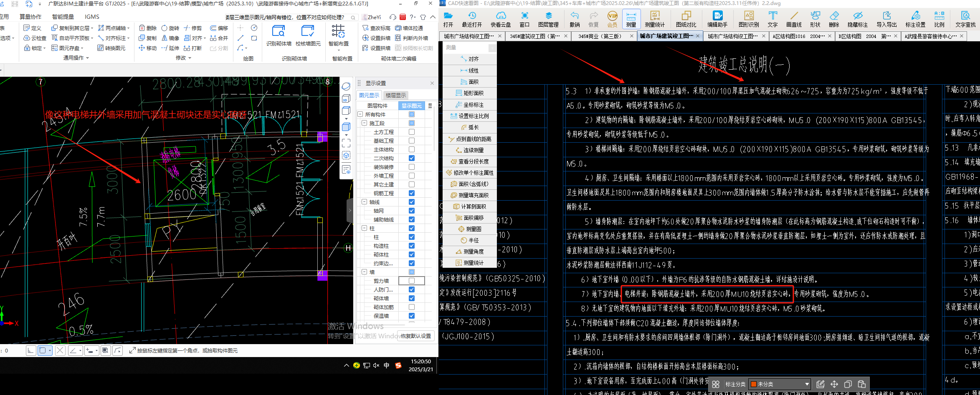Run 云检查 cloud check
Screen dimensions: 980x395
click(x=35, y=38)
